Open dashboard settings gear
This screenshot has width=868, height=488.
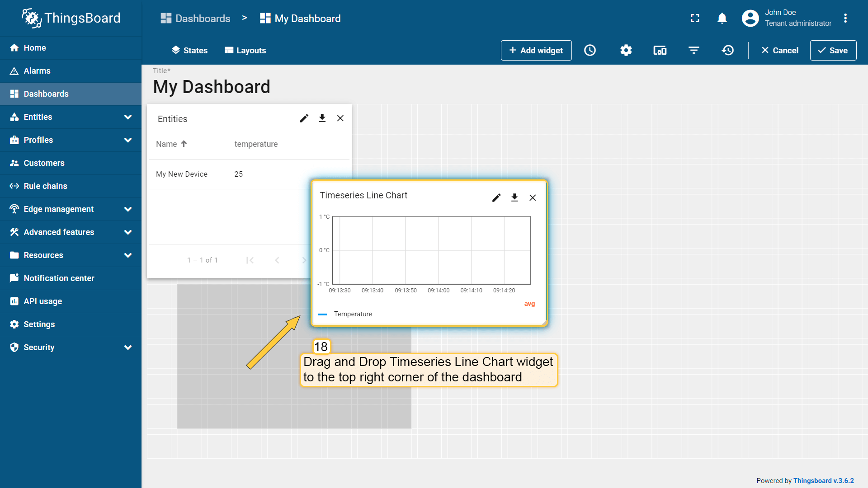[626, 50]
